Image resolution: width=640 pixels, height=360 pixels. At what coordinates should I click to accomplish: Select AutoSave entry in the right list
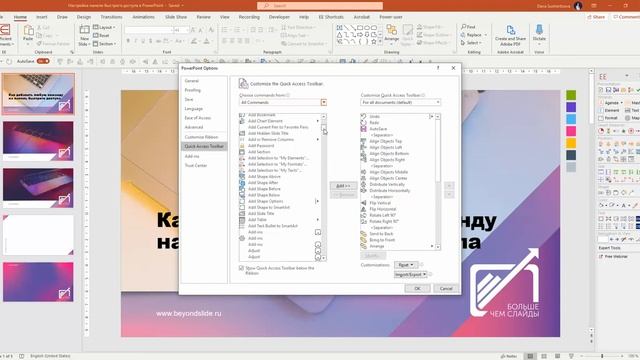378,129
